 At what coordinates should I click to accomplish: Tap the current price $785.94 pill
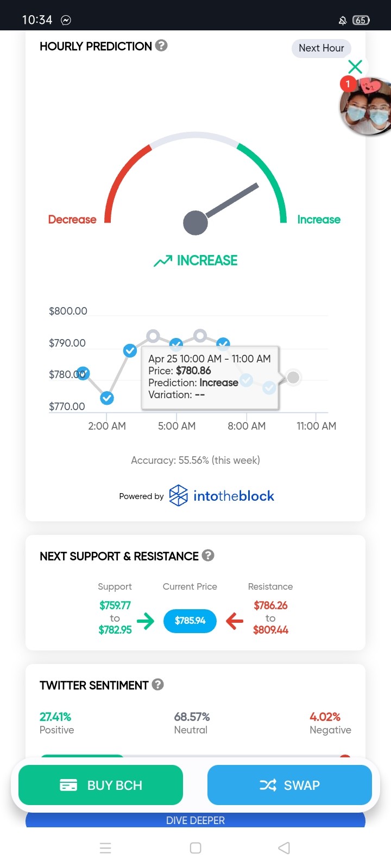[190, 621]
